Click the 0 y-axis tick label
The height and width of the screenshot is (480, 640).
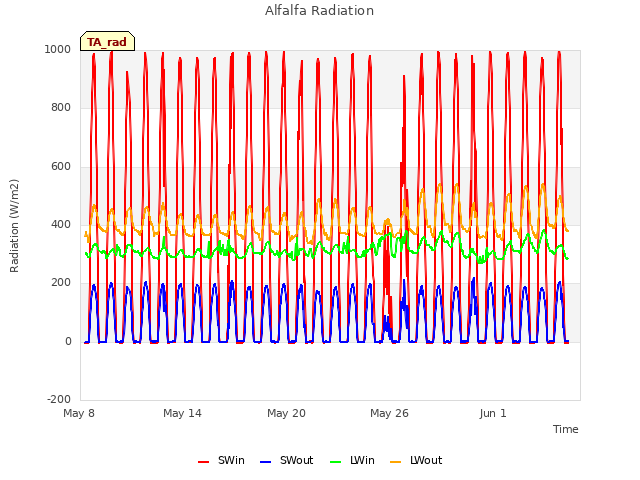(68, 341)
